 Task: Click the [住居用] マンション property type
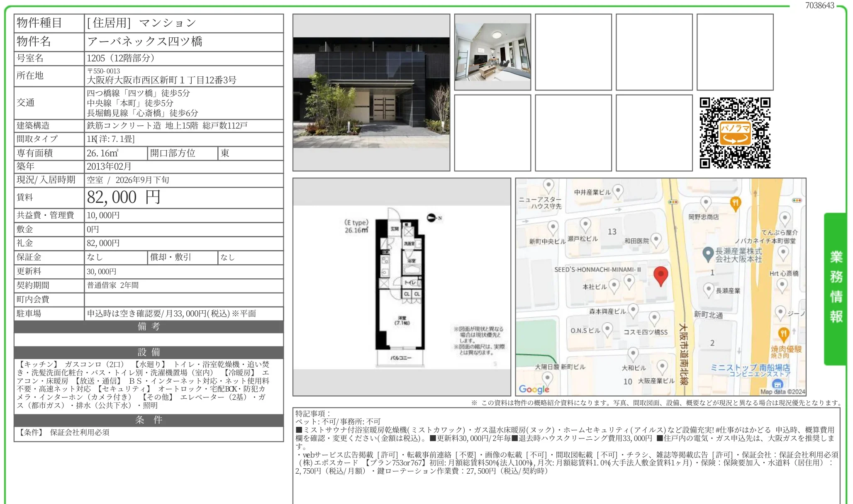point(141,23)
